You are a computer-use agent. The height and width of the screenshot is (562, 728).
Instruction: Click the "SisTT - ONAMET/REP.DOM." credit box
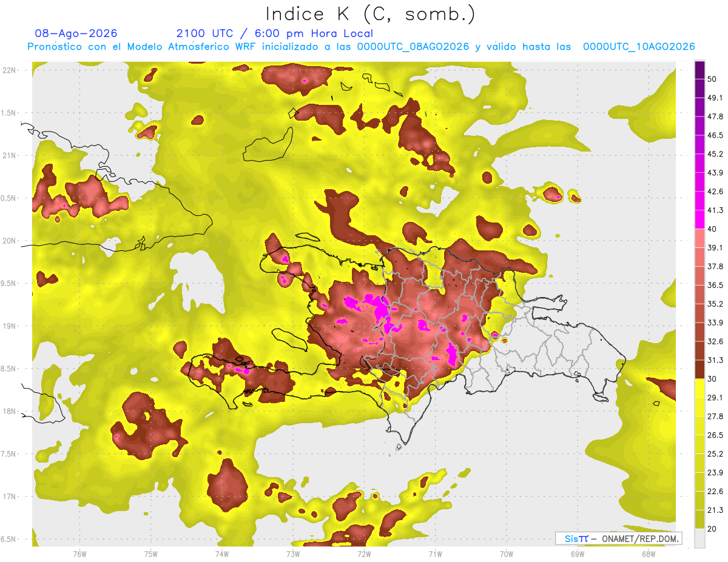(x=618, y=538)
